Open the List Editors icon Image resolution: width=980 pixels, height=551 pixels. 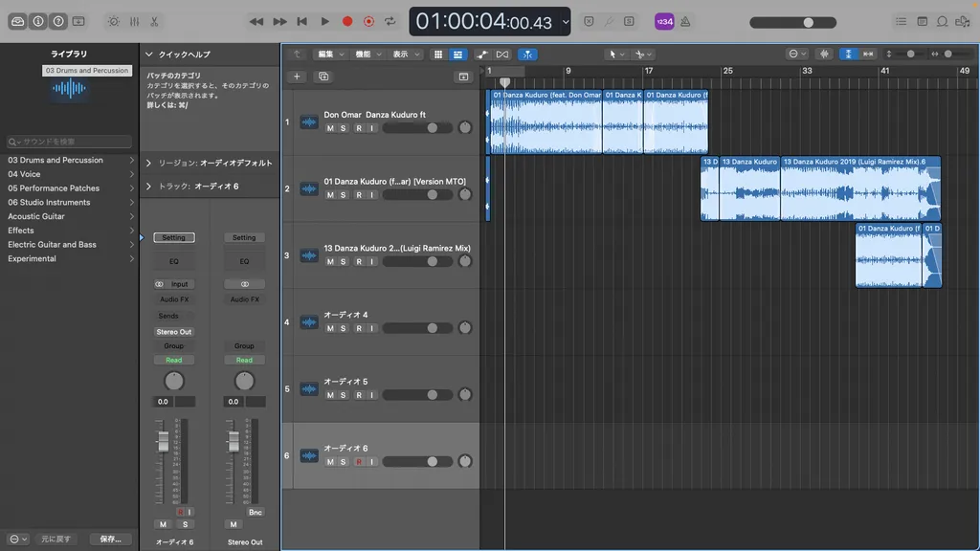coord(901,21)
